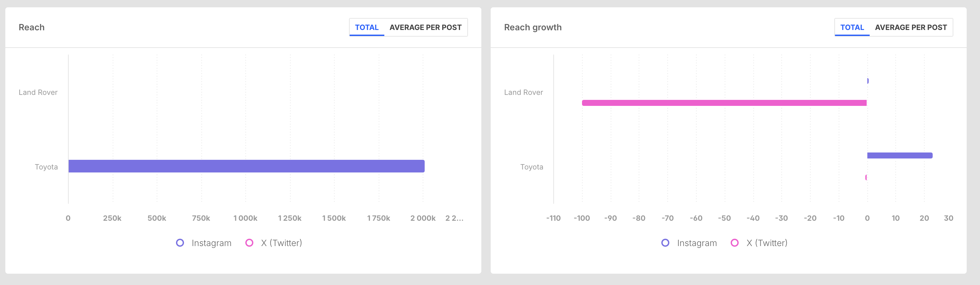
Task: Click Land Rover label in Reach growth chart
Action: pos(523,92)
